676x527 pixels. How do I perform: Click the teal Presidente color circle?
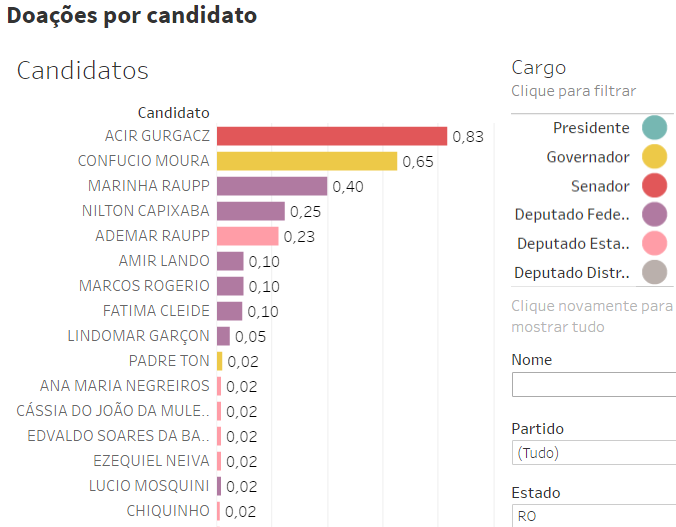pos(654,128)
